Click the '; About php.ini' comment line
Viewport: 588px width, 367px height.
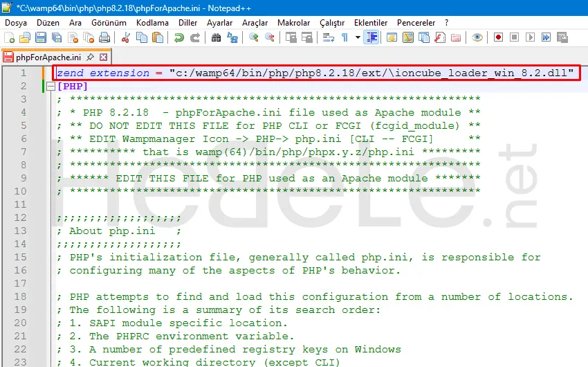pyautogui.click(x=119, y=231)
